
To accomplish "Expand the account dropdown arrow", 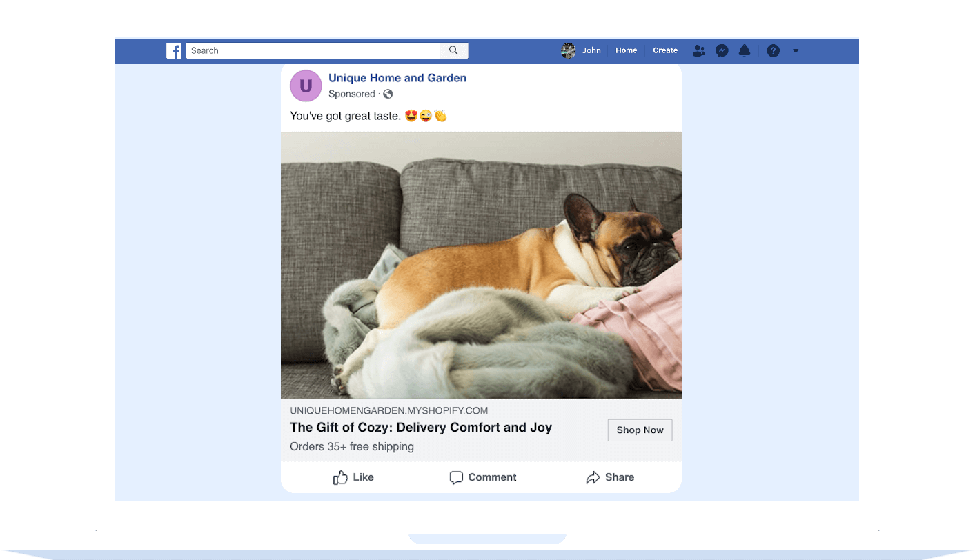I will 796,50.
